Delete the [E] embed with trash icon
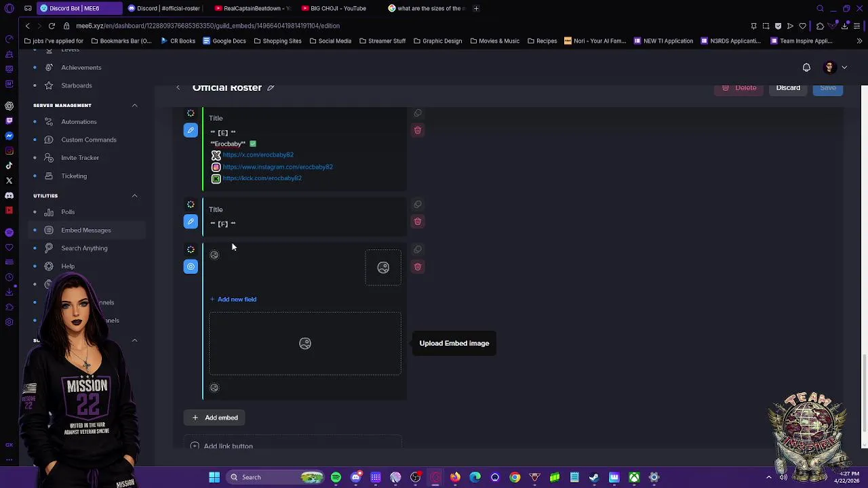 [x=418, y=130]
